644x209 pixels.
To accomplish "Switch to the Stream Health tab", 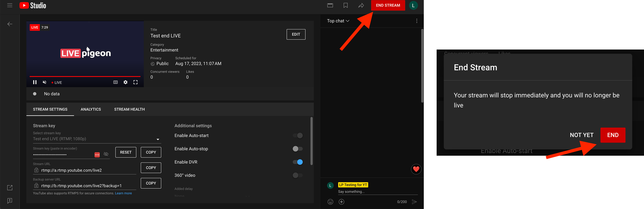I will (x=129, y=109).
